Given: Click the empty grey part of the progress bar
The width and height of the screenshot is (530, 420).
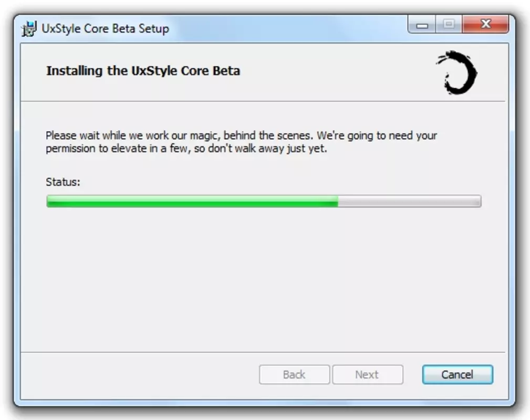Looking at the screenshot, I should (x=409, y=202).
